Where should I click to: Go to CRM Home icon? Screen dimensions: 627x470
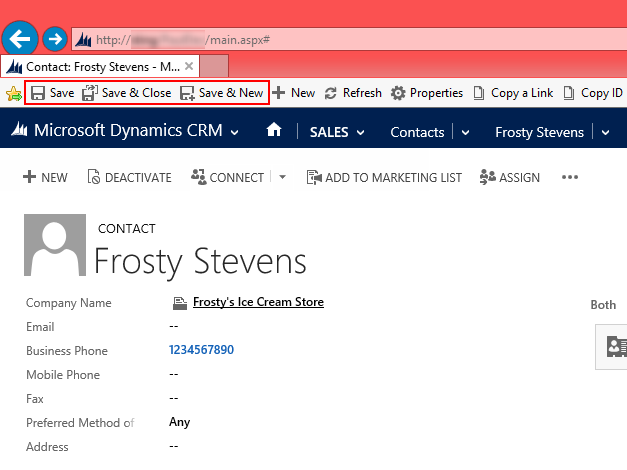coord(274,131)
